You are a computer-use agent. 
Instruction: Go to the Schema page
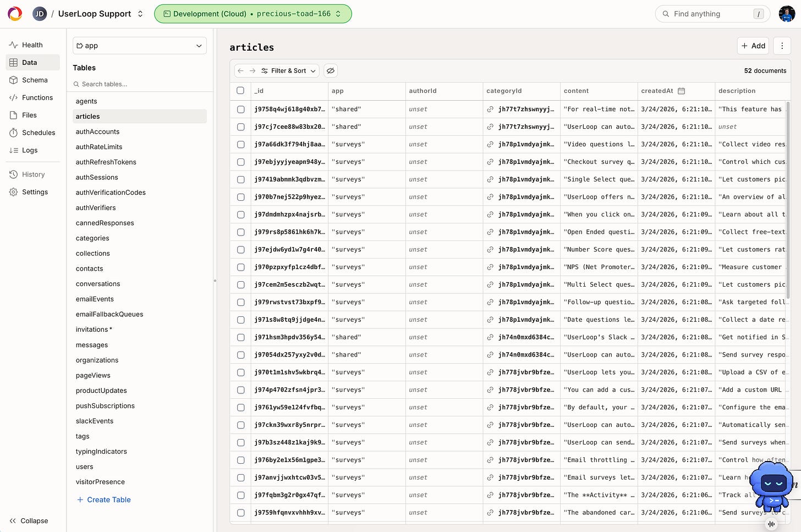[x=32, y=80]
